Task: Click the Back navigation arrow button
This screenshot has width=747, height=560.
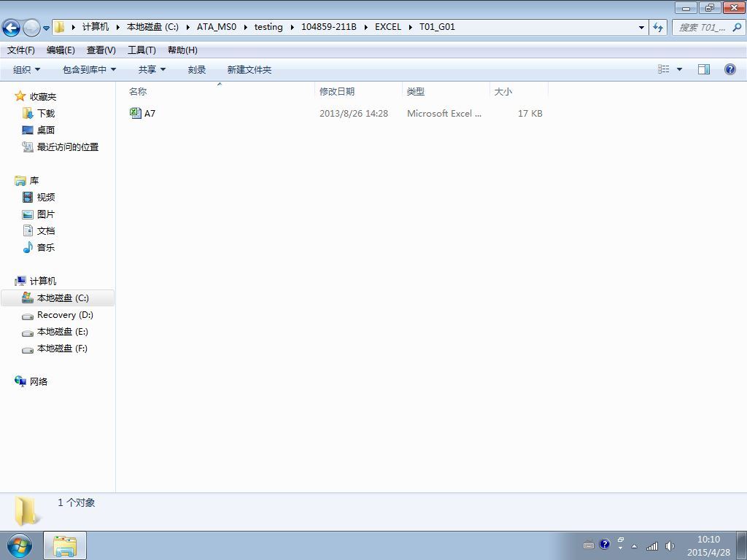Action: 12,28
